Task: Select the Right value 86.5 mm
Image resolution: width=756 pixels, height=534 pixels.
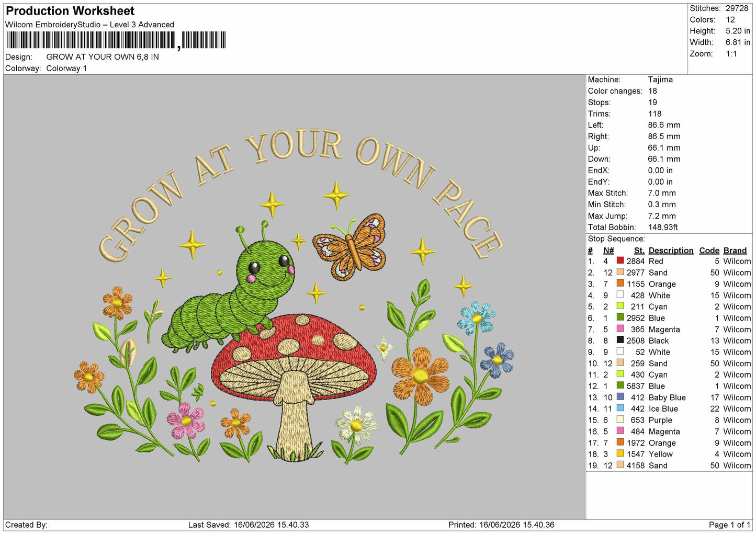Action: click(x=664, y=137)
